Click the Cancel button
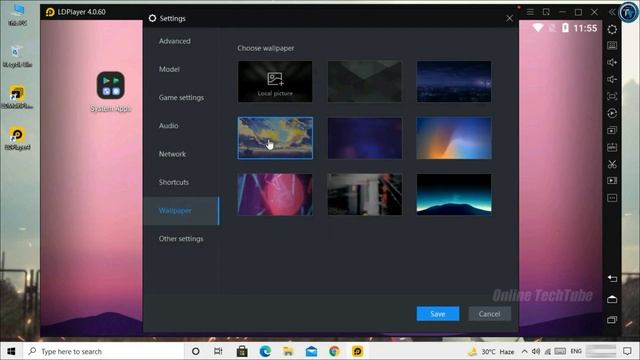The height and width of the screenshot is (360, 640). click(489, 314)
